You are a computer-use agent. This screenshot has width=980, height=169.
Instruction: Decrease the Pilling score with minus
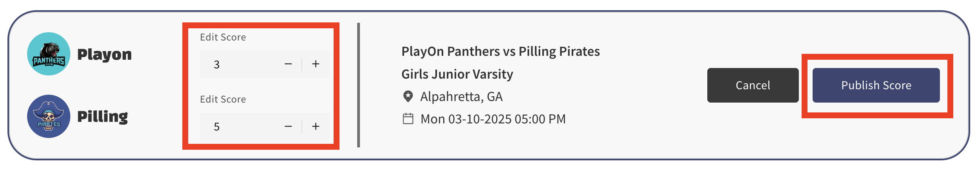tap(288, 127)
